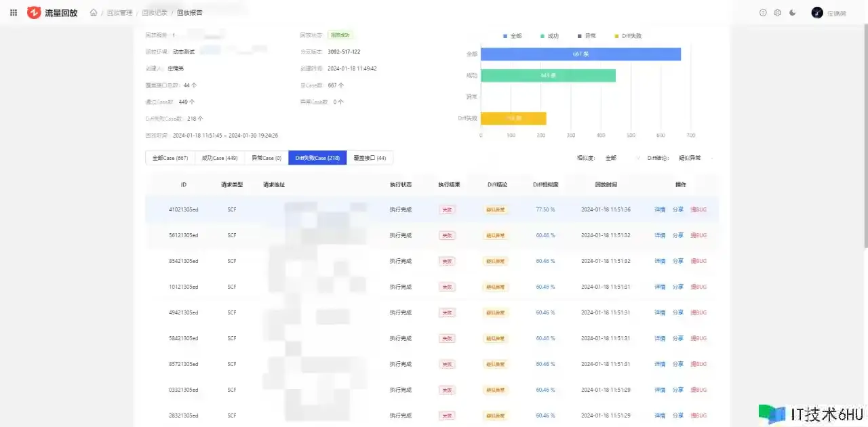Screen dimensions: 868x427
Task: Click 提BUG for case 56121305ed
Action: click(x=698, y=235)
